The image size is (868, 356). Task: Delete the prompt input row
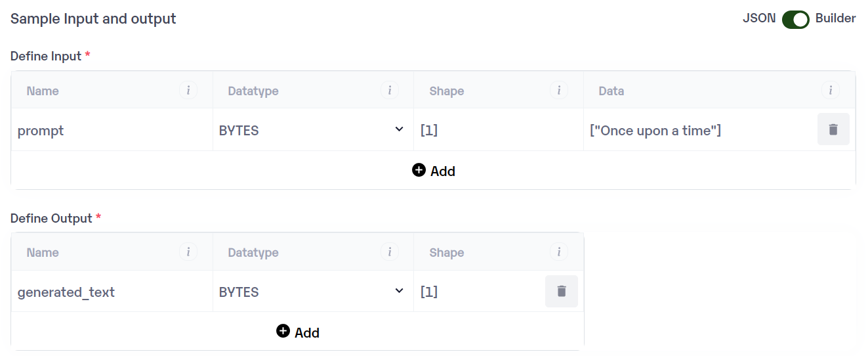pos(833,129)
